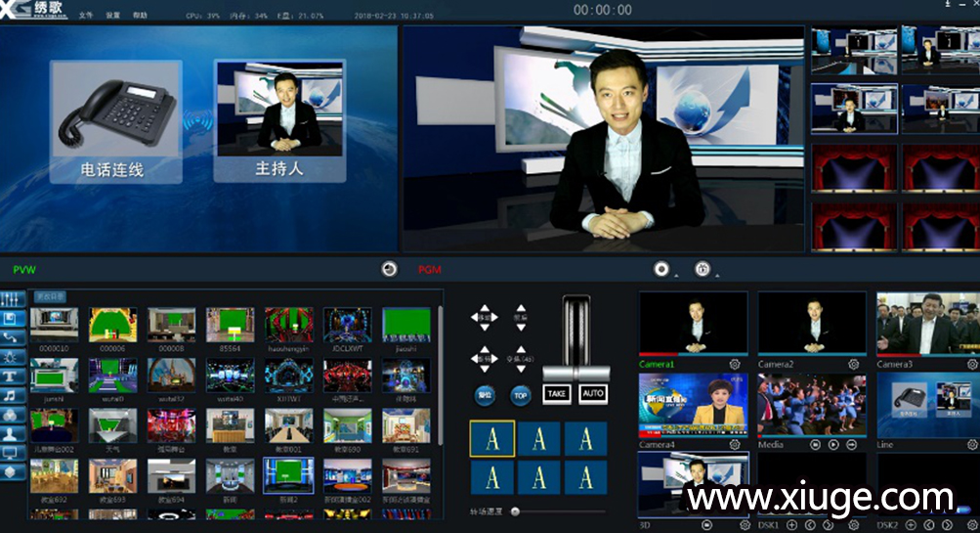Open the audio mixer panel in the sidebar
Screen dimensions: 980x533
13,299
